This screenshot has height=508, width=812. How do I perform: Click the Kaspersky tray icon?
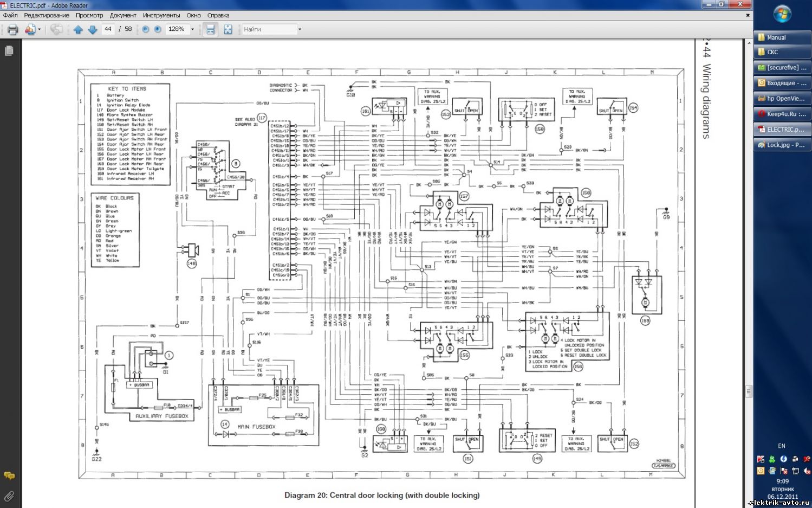pos(761,459)
